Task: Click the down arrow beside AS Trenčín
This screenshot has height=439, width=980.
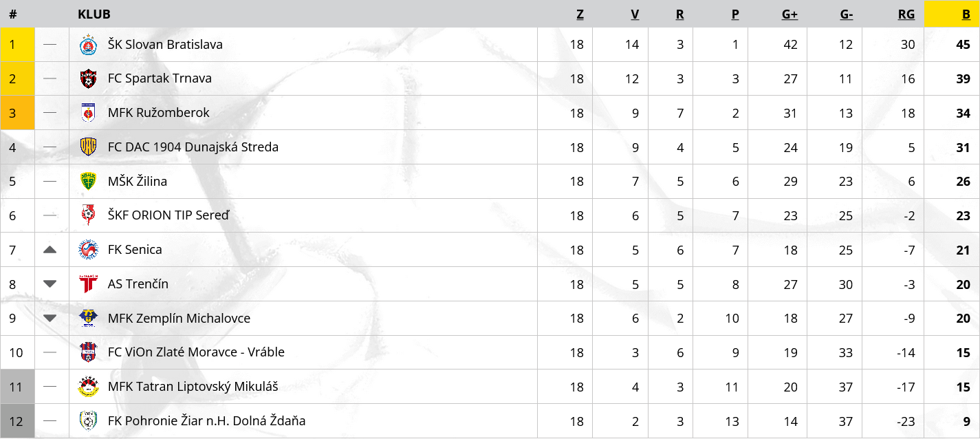Action: point(50,283)
